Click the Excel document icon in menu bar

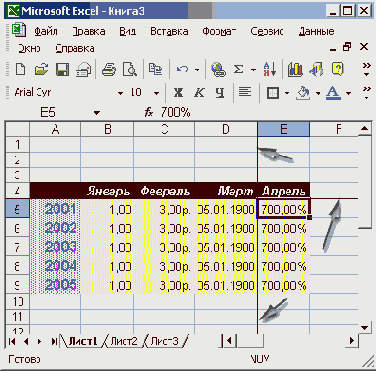pos(19,30)
